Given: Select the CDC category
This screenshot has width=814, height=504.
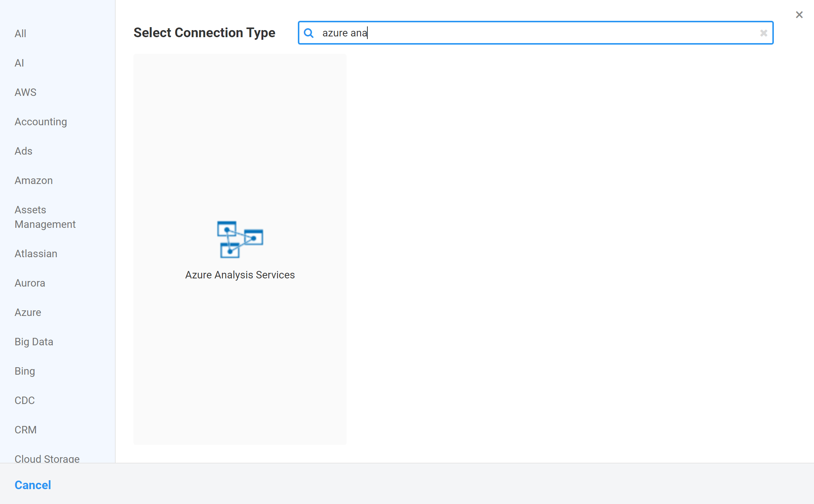Looking at the screenshot, I should 25,400.
